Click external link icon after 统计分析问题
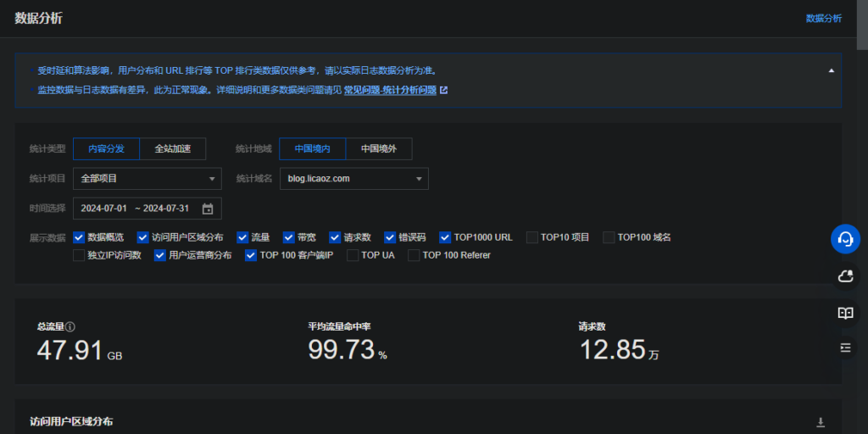The image size is (868, 434). click(443, 90)
